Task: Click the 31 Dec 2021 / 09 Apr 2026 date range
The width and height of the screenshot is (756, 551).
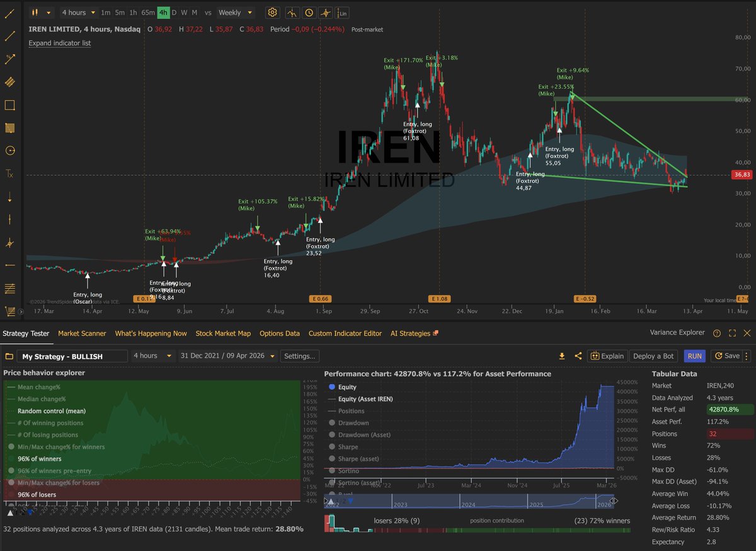Action: tap(227, 356)
